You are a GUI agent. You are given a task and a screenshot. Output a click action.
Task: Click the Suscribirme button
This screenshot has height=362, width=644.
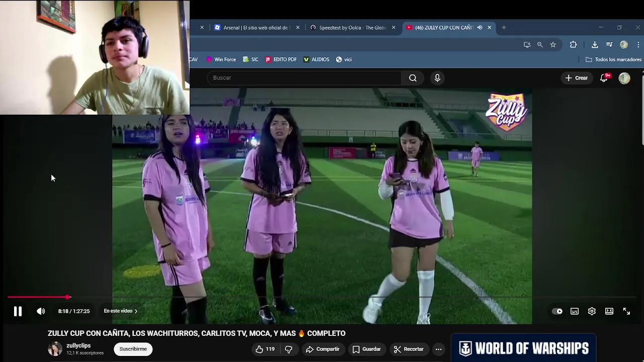[x=133, y=349]
